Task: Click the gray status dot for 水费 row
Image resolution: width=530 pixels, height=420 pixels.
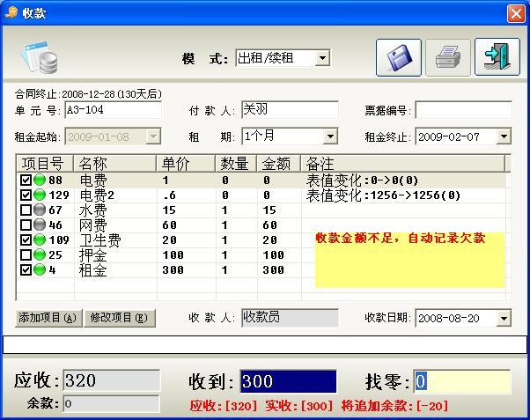Action: point(40,210)
